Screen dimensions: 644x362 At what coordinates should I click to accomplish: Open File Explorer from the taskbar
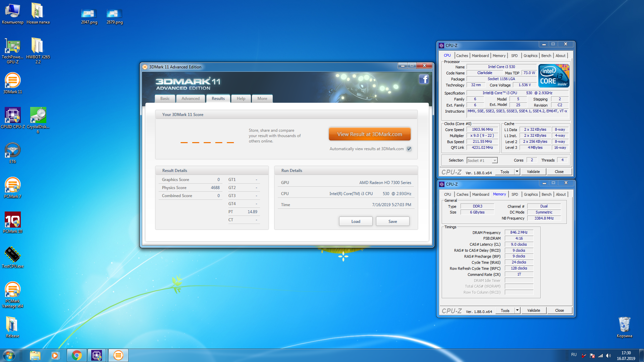pos(35,355)
